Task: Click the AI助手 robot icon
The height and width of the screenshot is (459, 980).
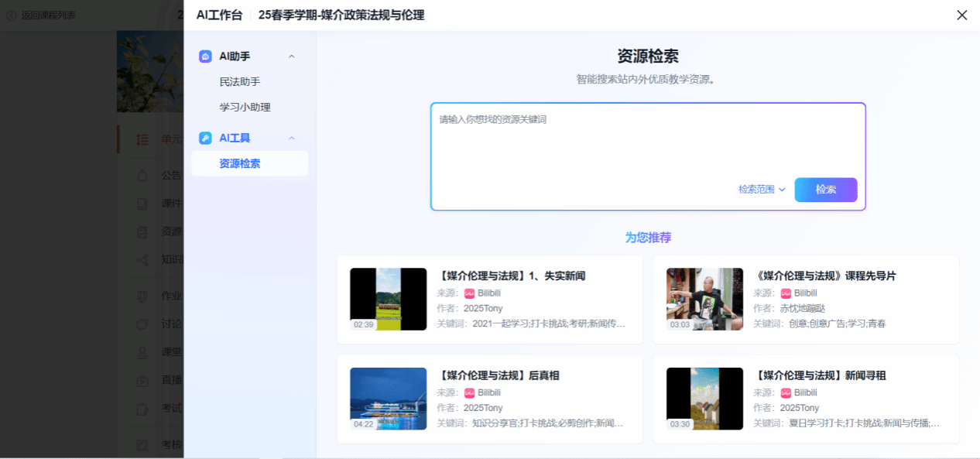Action: pyautogui.click(x=205, y=57)
